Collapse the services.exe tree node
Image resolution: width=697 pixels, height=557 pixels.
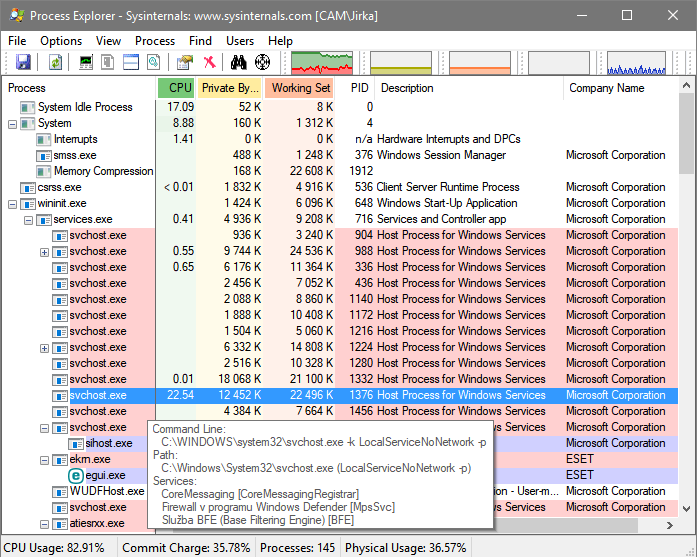click(28, 220)
